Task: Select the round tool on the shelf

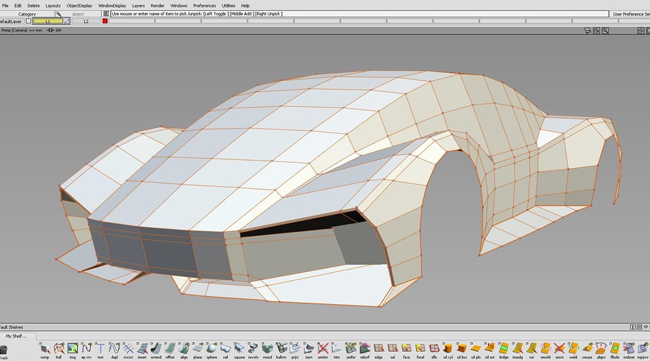Action: (267, 351)
